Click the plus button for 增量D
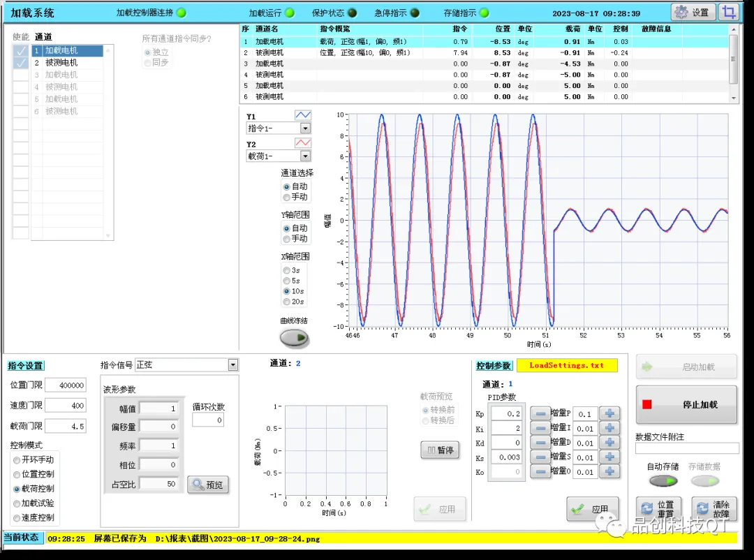The image size is (754, 560). point(609,443)
